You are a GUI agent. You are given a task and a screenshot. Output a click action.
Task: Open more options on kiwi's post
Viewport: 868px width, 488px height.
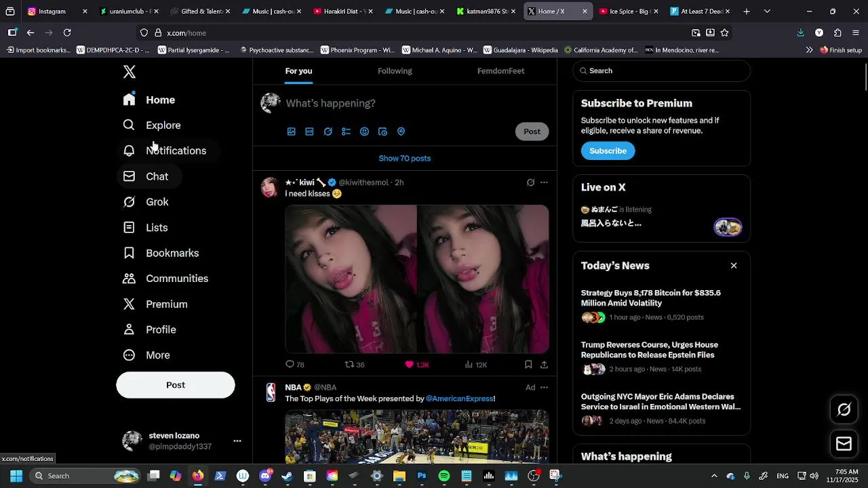click(x=544, y=182)
